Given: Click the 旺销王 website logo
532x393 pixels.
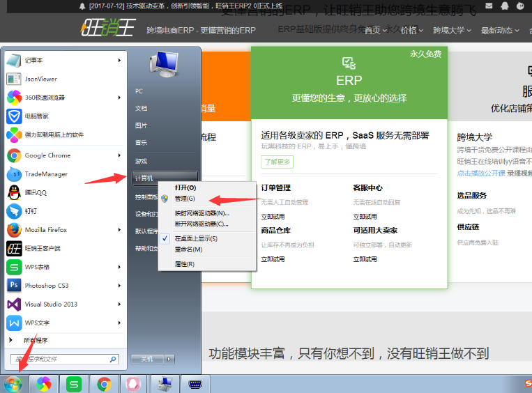Looking at the screenshot, I should pos(108,28).
